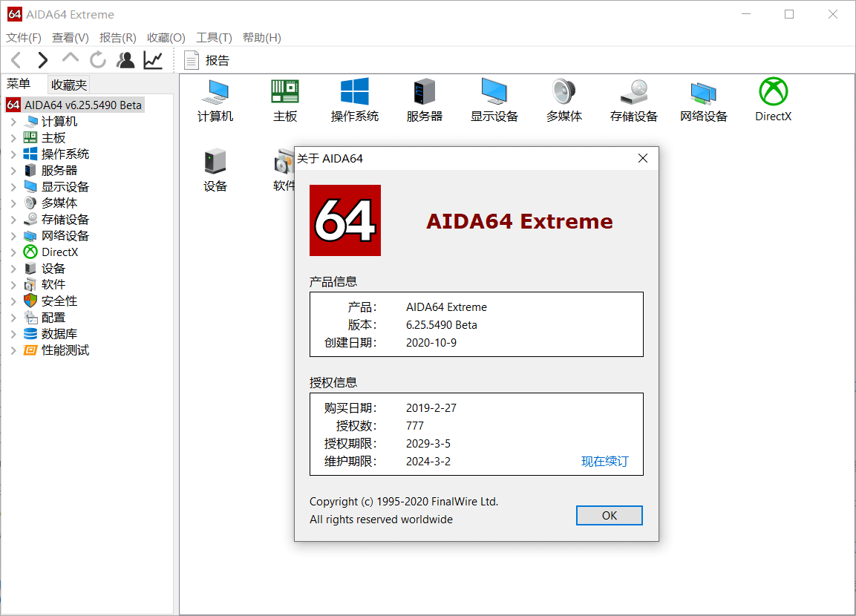Click the AIDA64 red logo in the About dialog
The width and height of the screenshot is (856, 616).
point(345,220)
